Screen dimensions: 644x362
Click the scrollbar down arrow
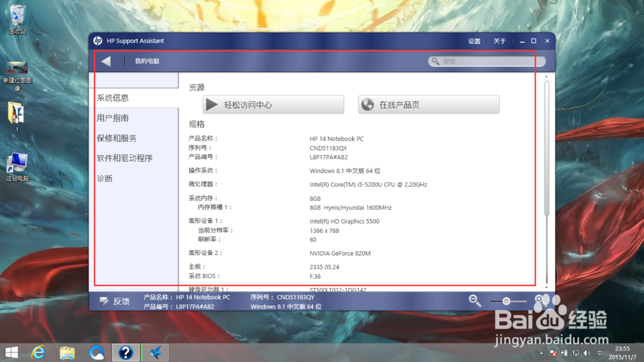pyautogui.click(x=547, y=287)
